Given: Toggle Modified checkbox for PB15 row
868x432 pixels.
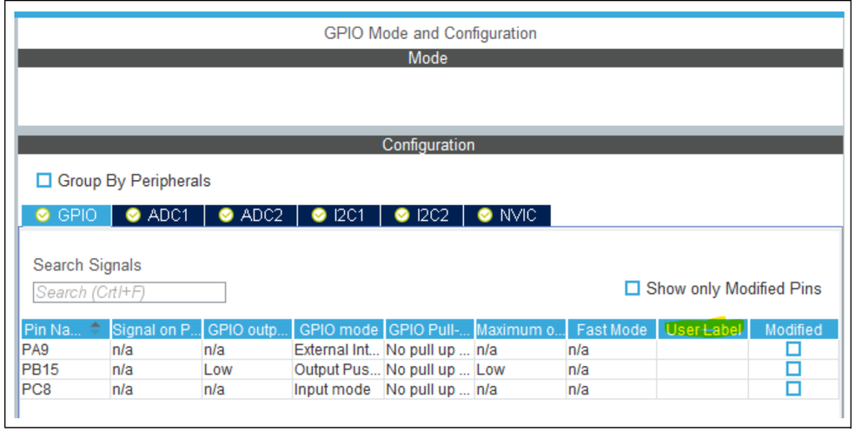Looking at the screenshot, I should point(793,369).
